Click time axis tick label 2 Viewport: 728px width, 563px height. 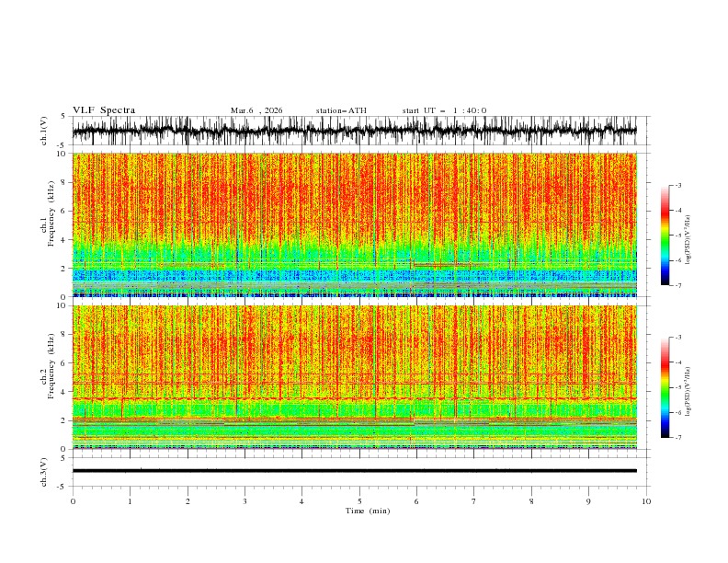[188, 501]
